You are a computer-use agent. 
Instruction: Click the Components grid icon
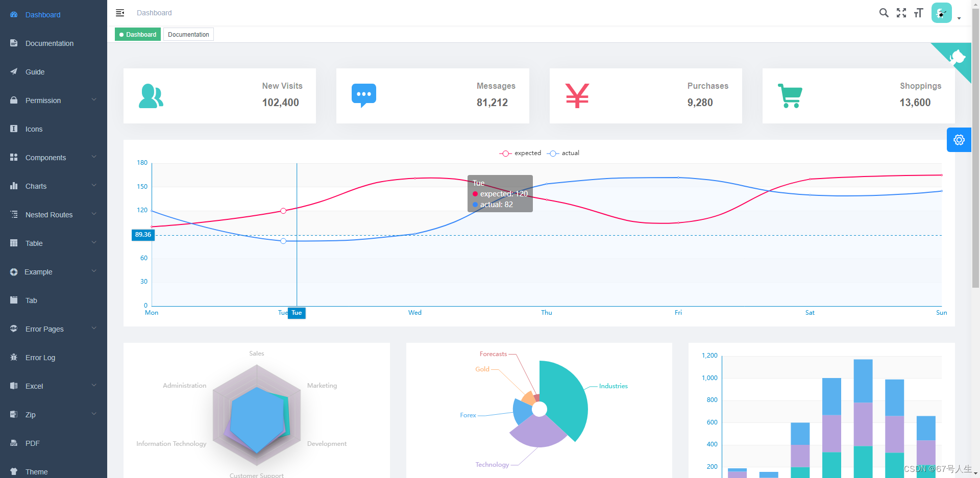click(x=14, y=158)
